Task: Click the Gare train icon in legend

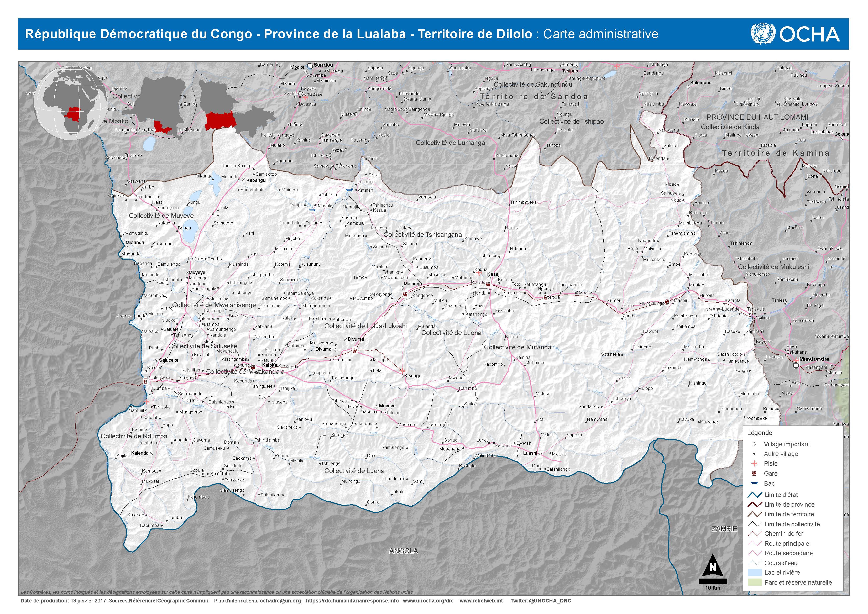Action: pyautogui.click(x=755, y=473)
